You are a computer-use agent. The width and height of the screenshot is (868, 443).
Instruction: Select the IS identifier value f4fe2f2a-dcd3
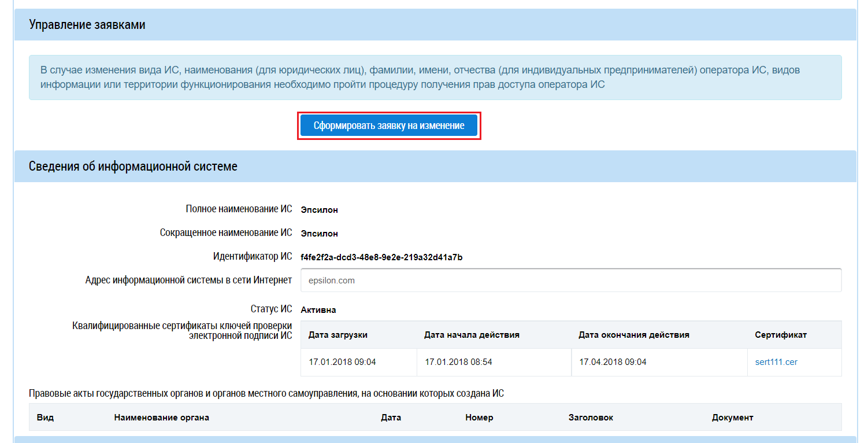(x=381, y=257)
